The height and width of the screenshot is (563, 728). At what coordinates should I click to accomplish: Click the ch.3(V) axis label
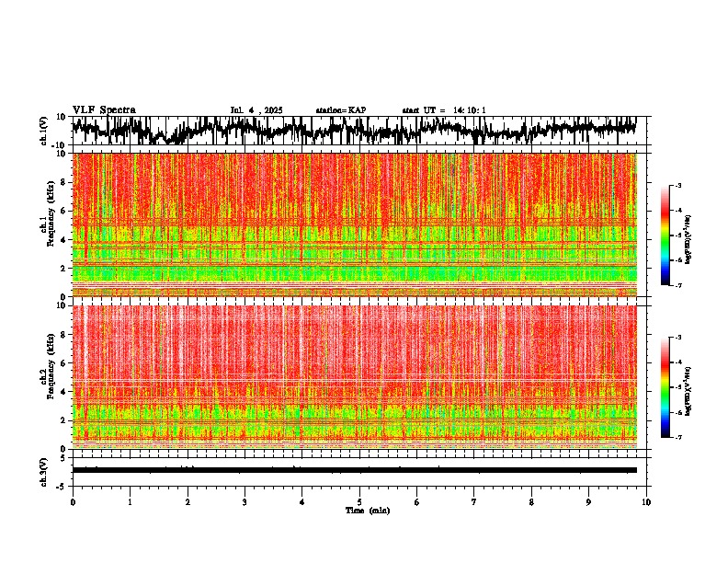44,472
